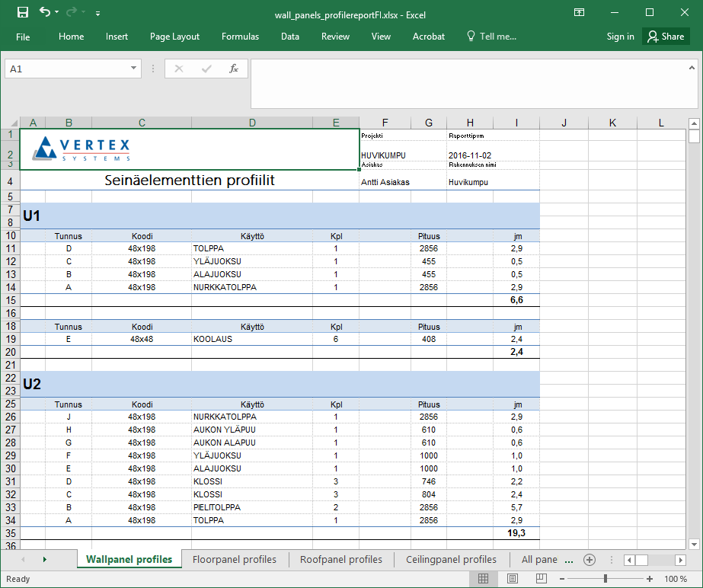Open Ribbon Display Options icon
Viewport: 703px width, 588px height.
(x=580, y=13)
